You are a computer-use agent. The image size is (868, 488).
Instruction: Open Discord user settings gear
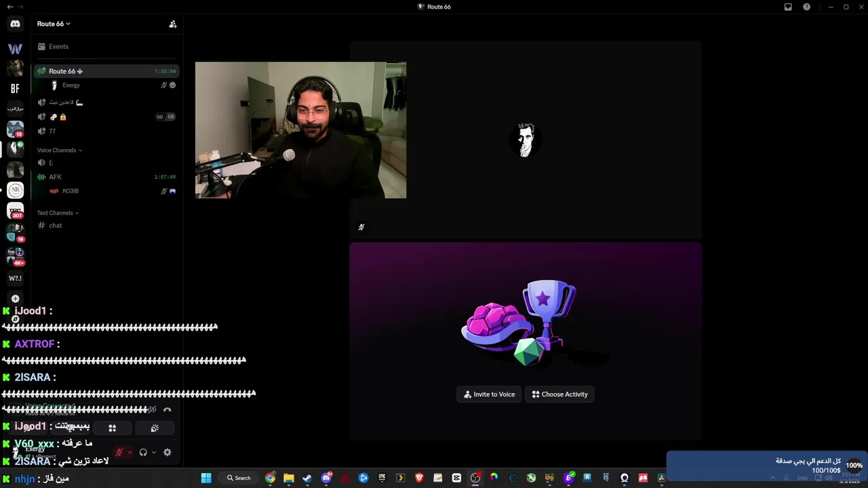coord(167,452)
